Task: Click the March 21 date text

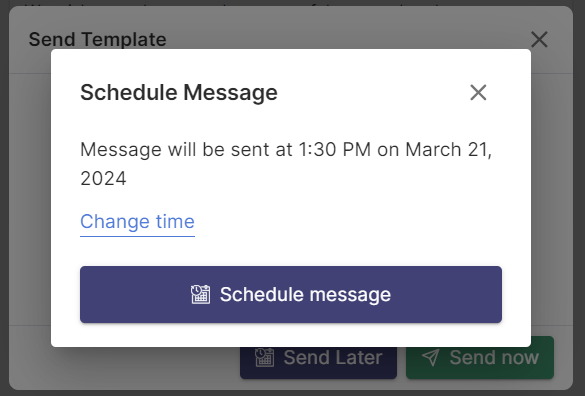Action: click(x=447, y=150)
